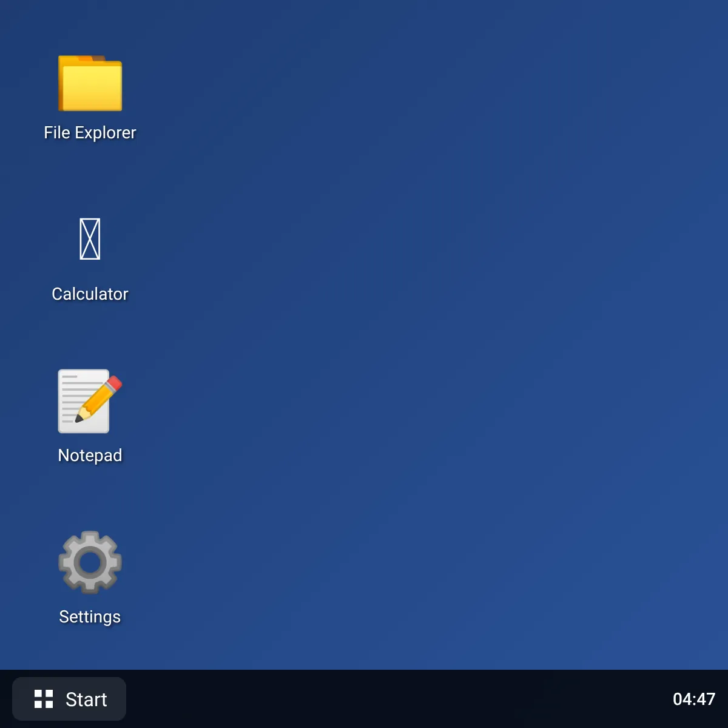Select the File Explorer text label

pos(90,132)
